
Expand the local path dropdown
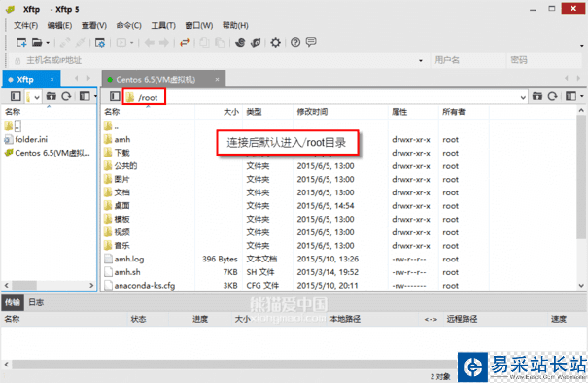click(37, 97)
